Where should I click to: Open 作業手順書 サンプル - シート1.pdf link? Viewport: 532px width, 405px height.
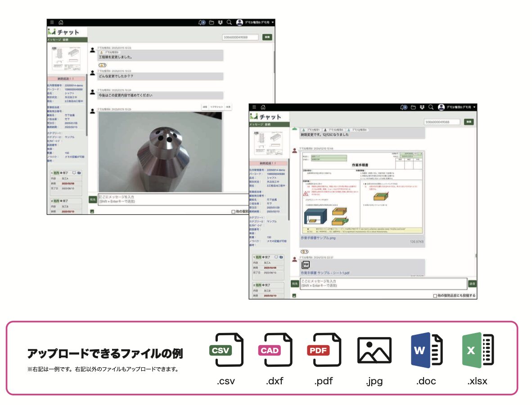tap(325, 273)
